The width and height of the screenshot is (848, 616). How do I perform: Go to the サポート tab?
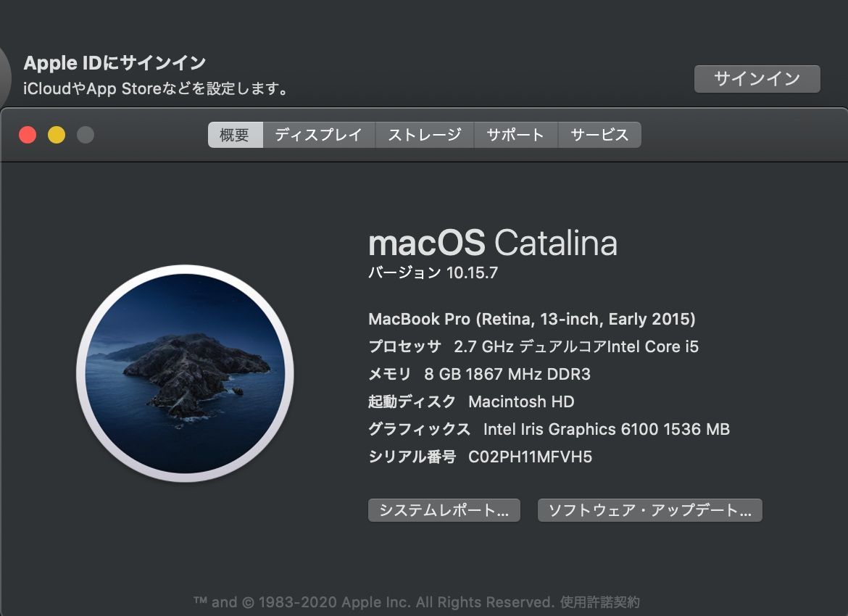[515, 135]
